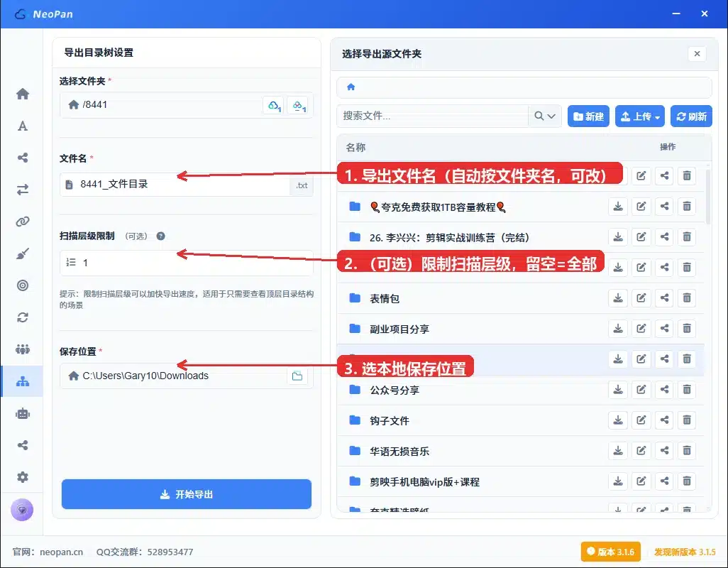The width and height of the screenshot is (728, 568).
Task: Download the 表情包 folder
Action: (x=618, y=297)
